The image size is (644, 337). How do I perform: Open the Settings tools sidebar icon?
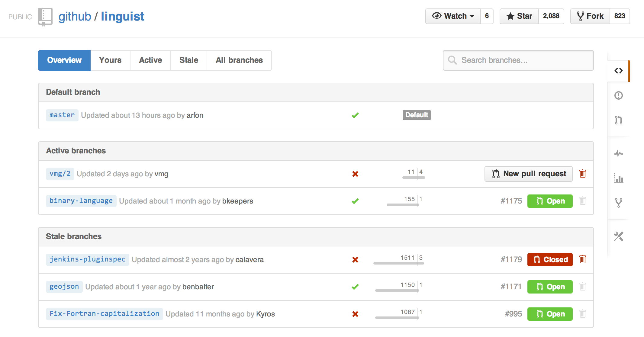point(618,236)
